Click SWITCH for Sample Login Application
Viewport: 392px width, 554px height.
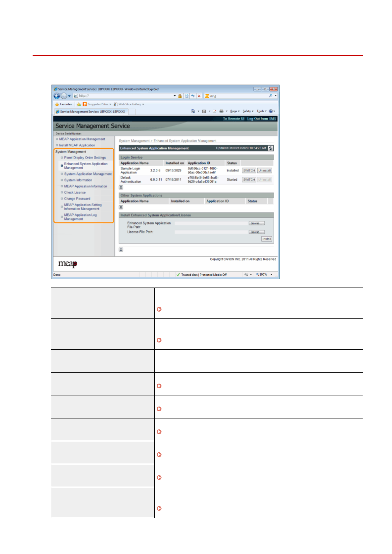[x=249, y=170]
